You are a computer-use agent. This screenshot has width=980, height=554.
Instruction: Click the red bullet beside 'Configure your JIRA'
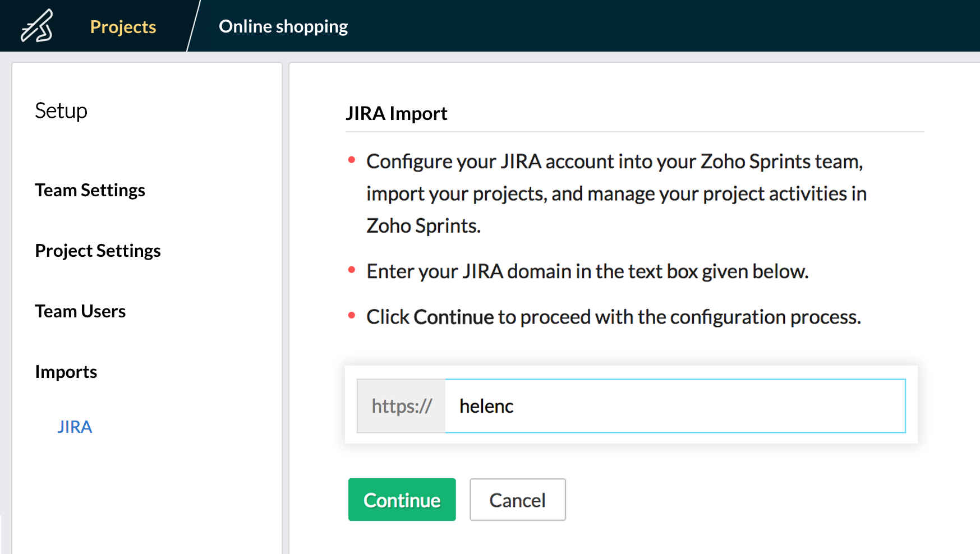click(352, 160)
